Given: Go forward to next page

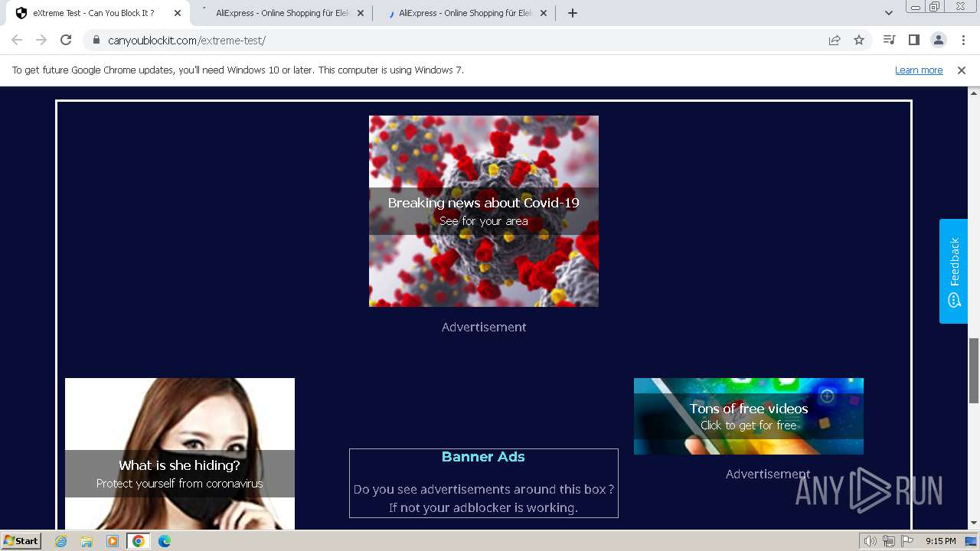Looking at the screenshot, I should (41, 40).
